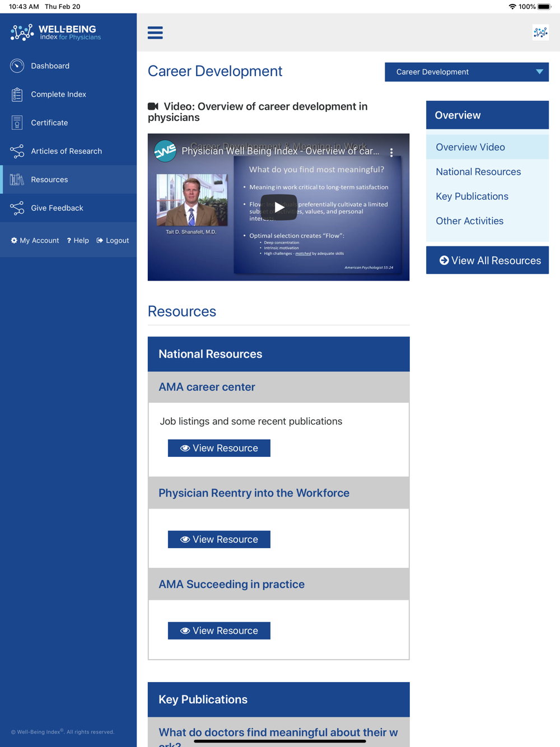This screenshot has height=747, width=560.
Task: Click the Overview panel header
Action: tap(487, 115)
